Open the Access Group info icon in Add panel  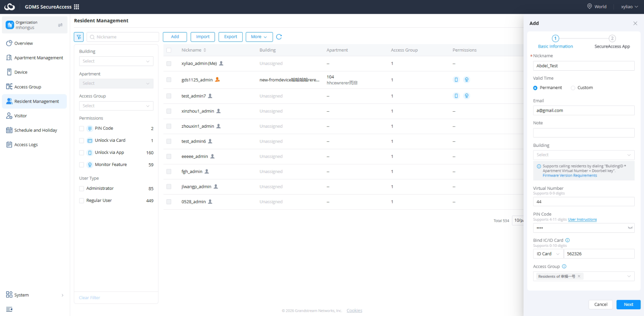(564, 266)
